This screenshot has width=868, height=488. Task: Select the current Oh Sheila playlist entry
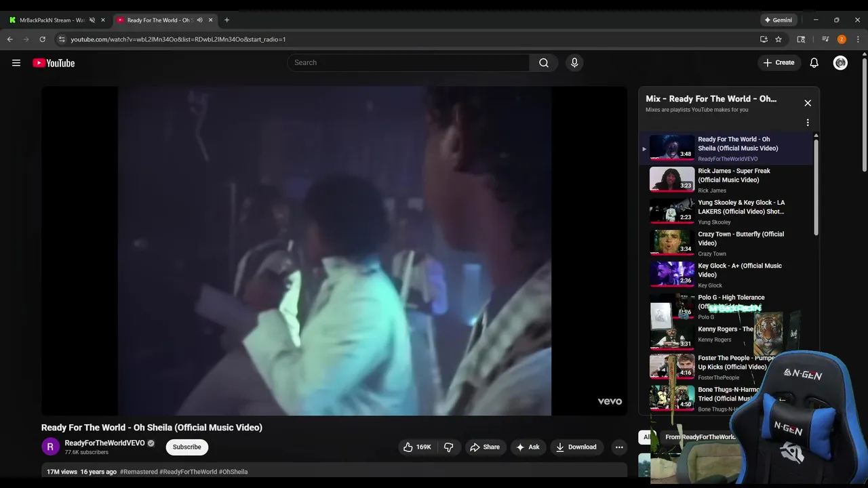(726, 148)
